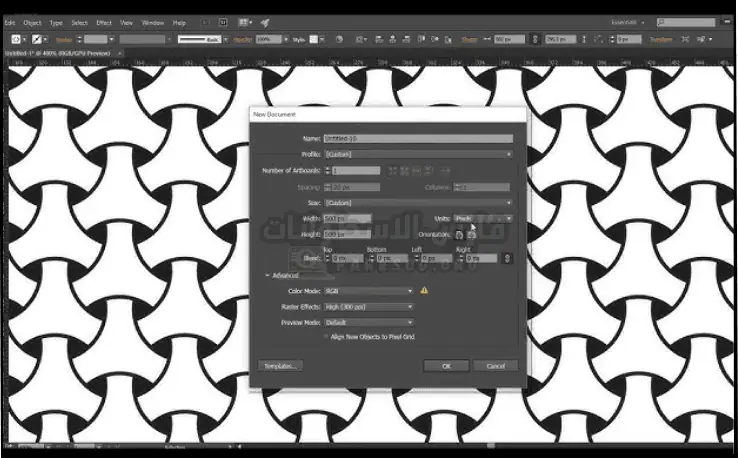Increment the Top bleed stepper
The height and width of the screenshot is (458, 738).
327,256
